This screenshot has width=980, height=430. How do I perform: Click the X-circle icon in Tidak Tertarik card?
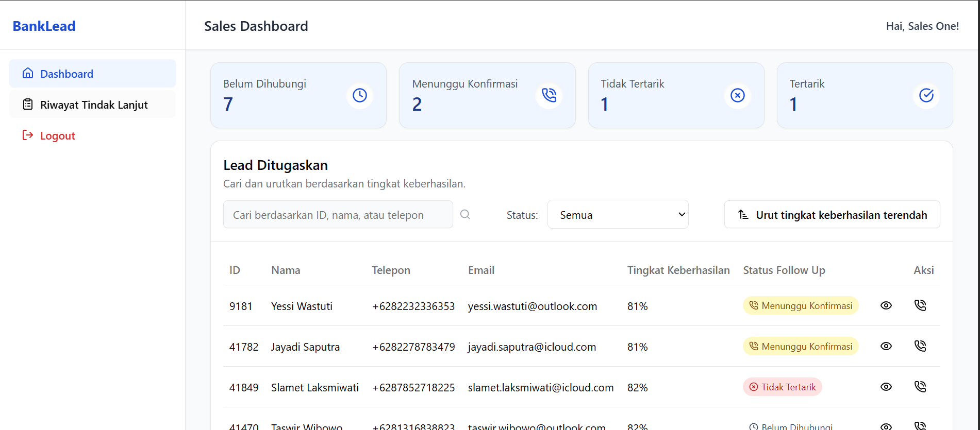(738, 95)
